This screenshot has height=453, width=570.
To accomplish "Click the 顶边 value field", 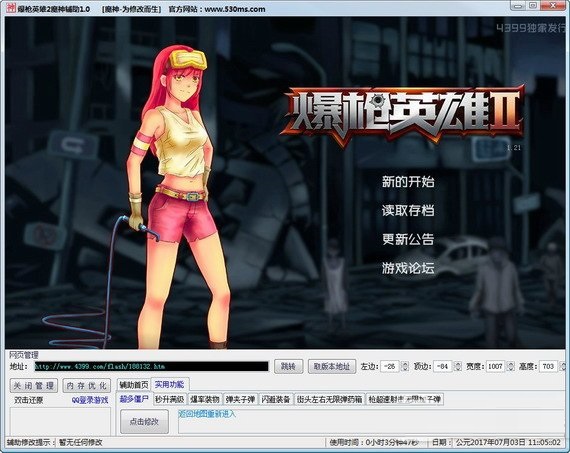I will coord(443,366).
